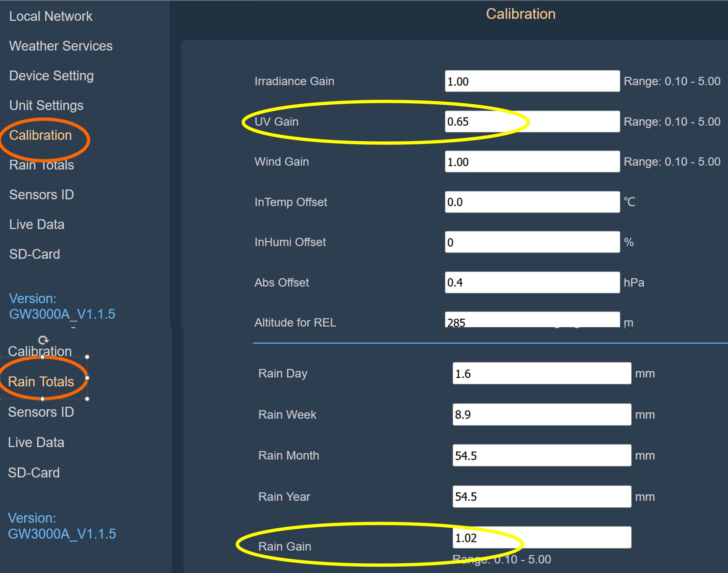
Task: Click the InHumi Offset input field
Action: coord(532,242)
